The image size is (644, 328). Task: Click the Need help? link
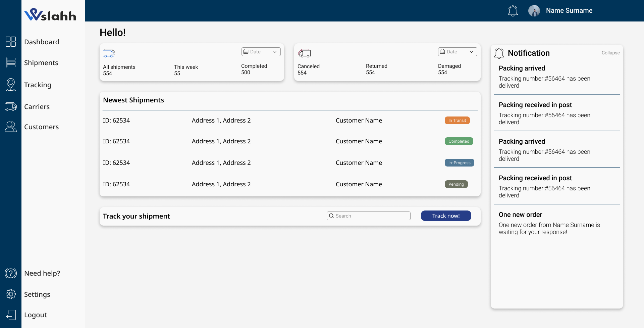[x=42, y=273]
